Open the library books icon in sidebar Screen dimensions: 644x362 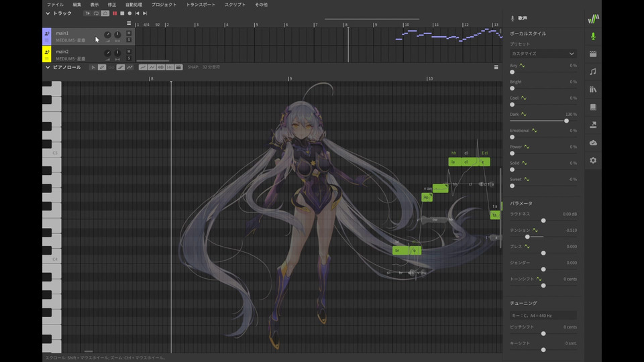tap(593, 89)
